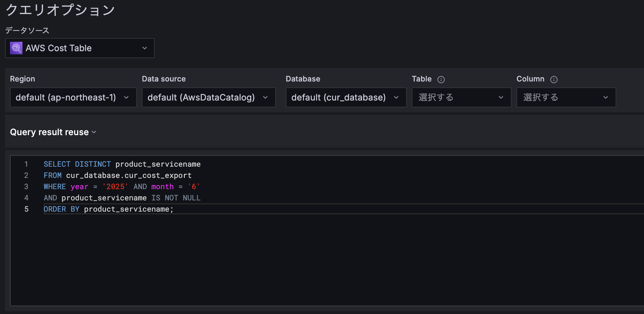644x314 pixels.
Task: Click the Region label
Action: [22, 79]
